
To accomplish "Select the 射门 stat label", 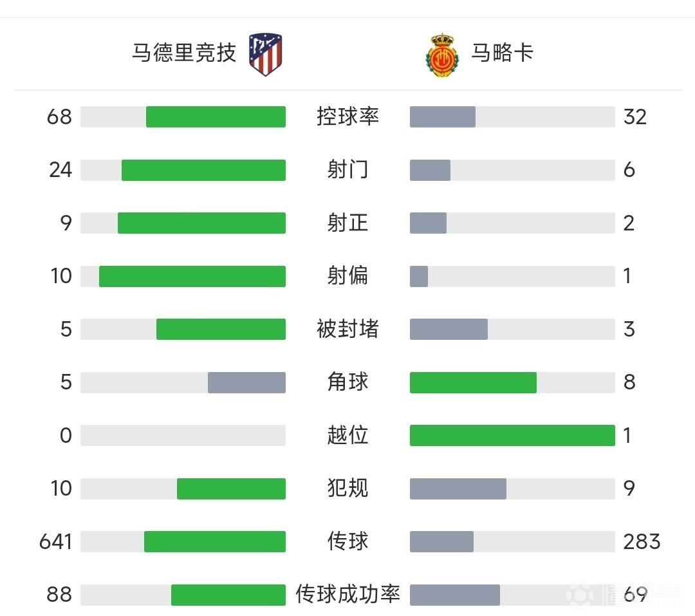I will pyautogui.click(x=347, y=170).
